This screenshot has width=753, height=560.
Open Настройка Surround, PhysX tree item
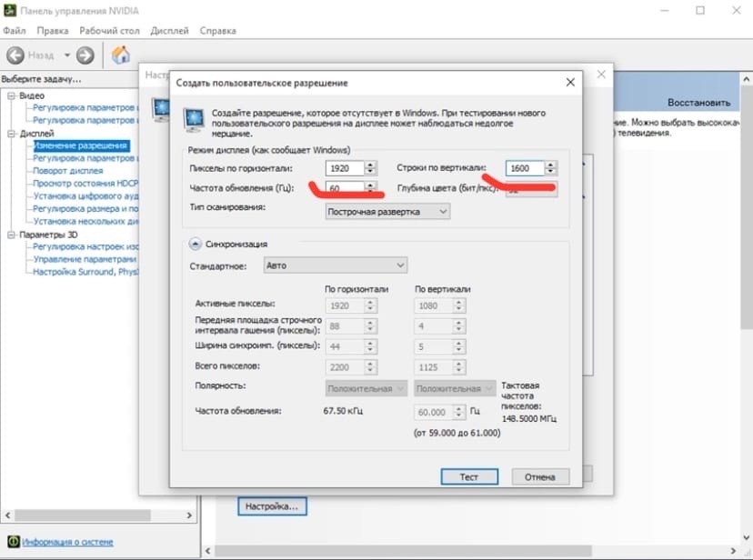pos(85,272)
